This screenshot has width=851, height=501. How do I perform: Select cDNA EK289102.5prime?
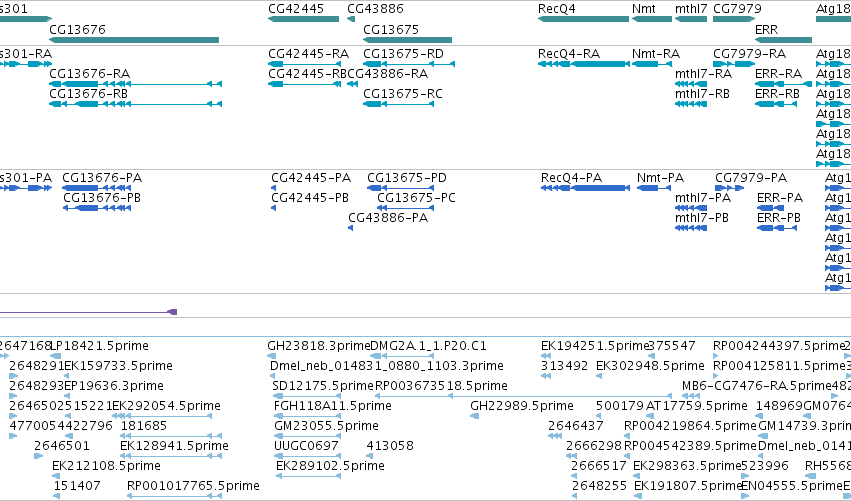(331, 466)
